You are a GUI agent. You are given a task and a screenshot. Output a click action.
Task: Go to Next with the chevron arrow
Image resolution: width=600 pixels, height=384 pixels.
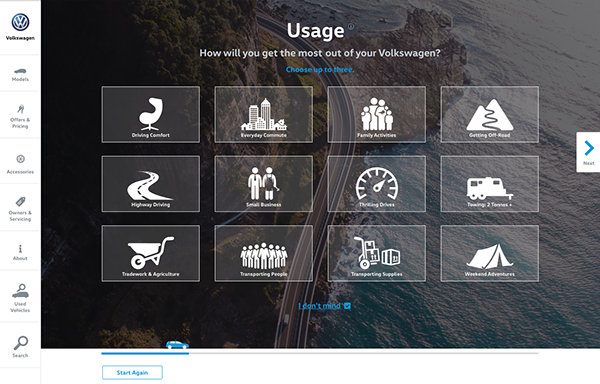coord(589,152)
